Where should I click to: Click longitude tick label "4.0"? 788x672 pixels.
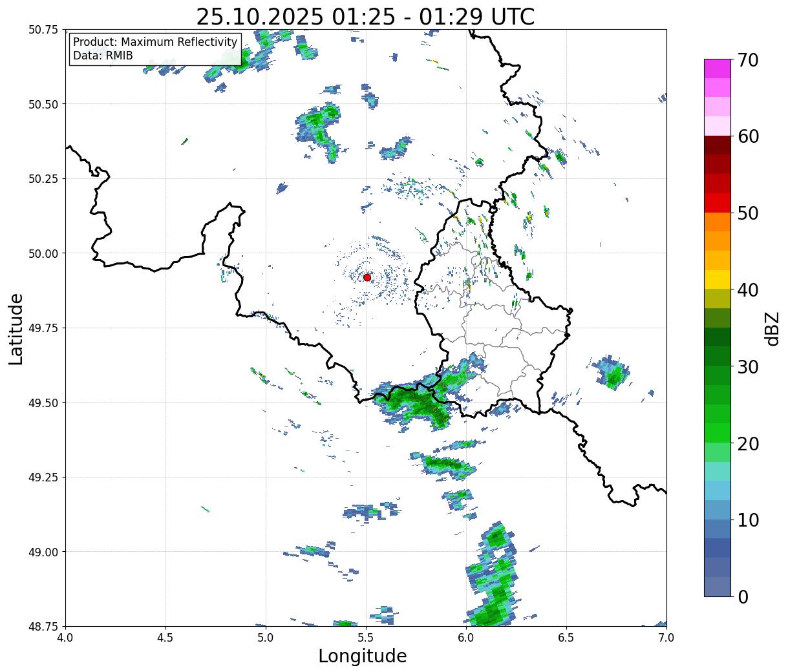(65, 638)
